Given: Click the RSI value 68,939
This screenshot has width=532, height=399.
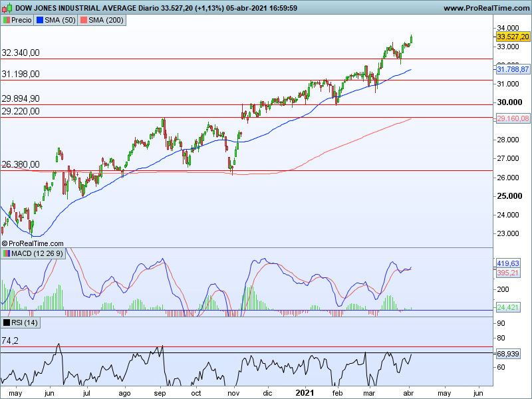Looking at the screenshot, I should point(508,354).
